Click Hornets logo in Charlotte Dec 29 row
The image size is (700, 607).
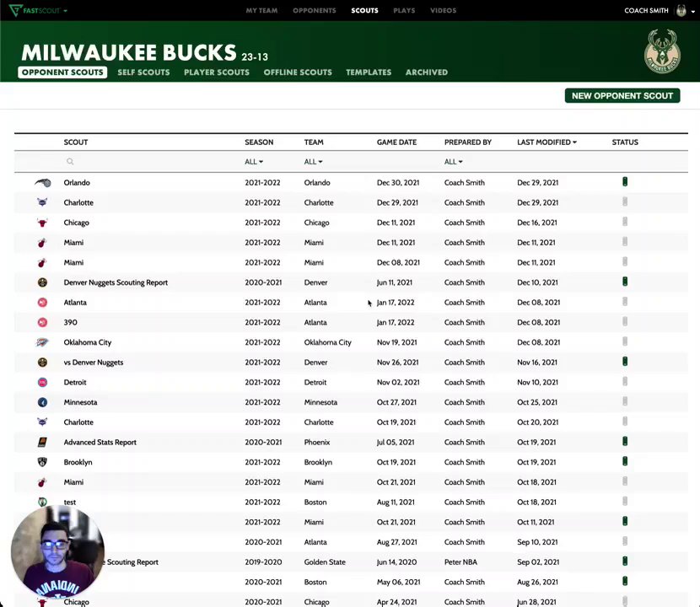point(42,202)
